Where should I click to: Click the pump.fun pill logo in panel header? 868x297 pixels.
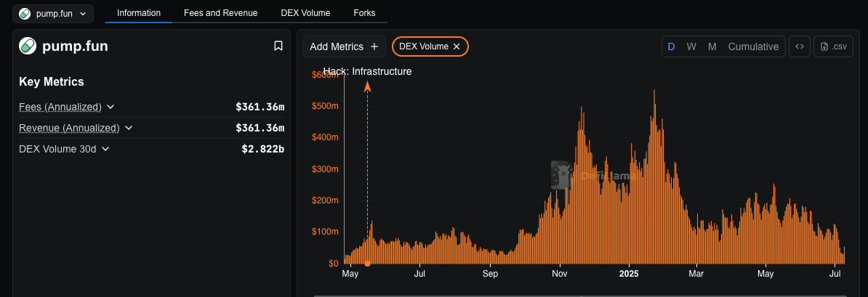pyautogui.click(x=28, y=46)
